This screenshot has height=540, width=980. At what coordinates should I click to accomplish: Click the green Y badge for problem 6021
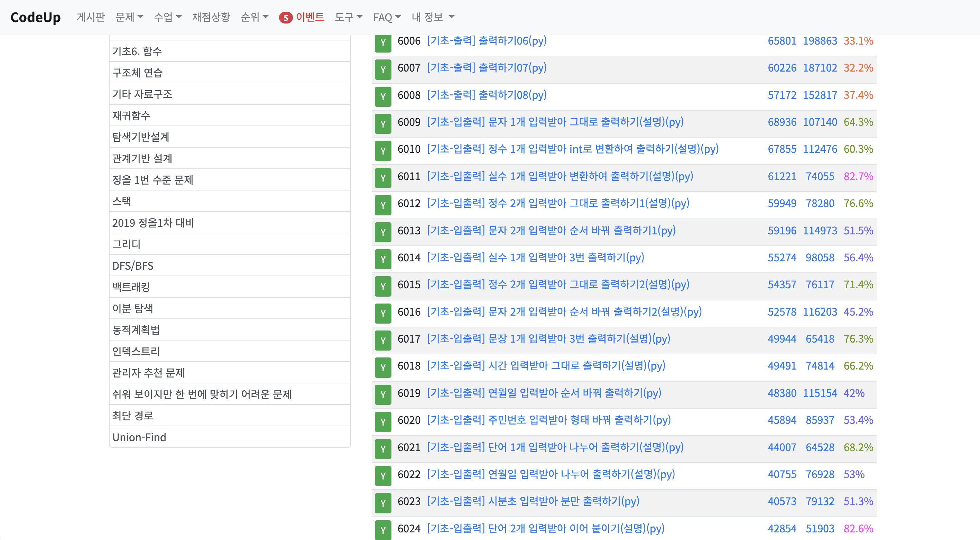[x=383, y=449]
